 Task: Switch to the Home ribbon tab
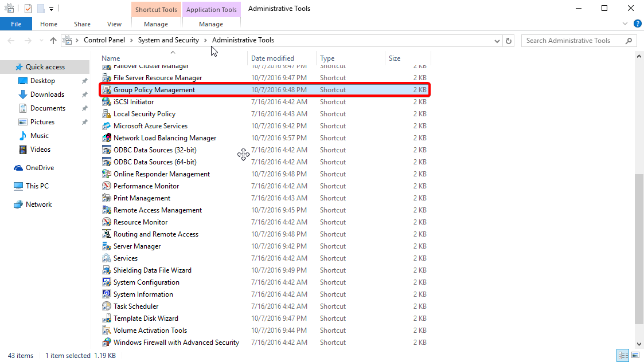(49, 24)
